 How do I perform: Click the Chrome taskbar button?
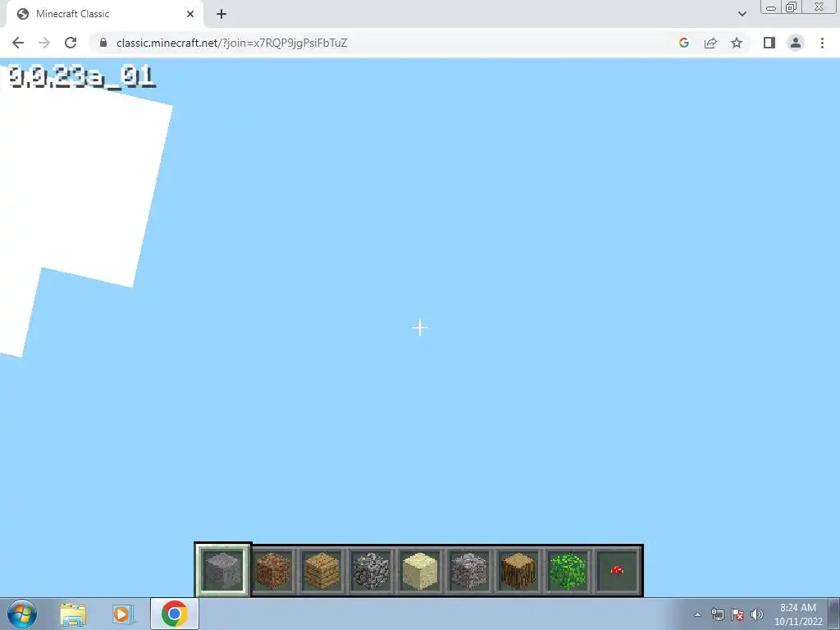tap(175, 614)
